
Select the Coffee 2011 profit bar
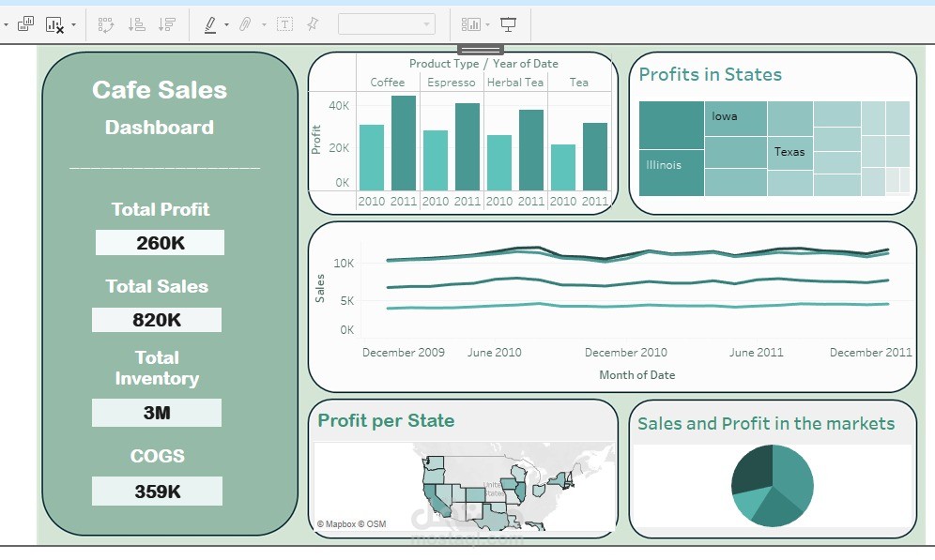(403, 143)
